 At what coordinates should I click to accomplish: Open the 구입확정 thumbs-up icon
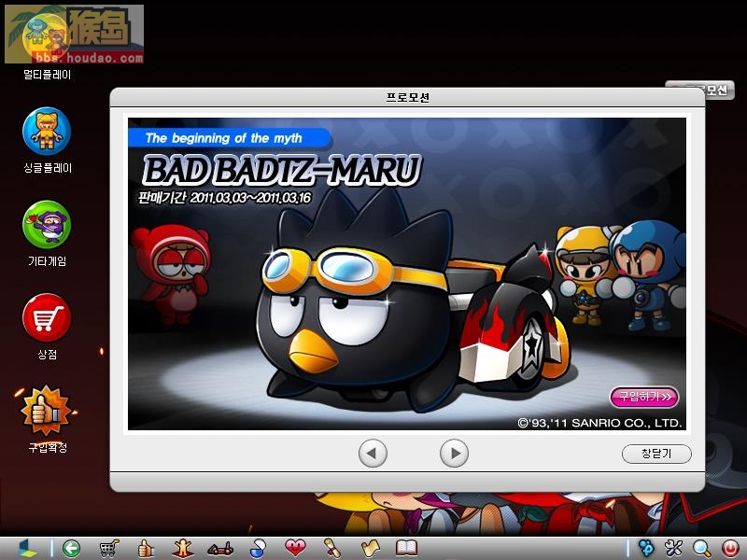coord(47,411)
